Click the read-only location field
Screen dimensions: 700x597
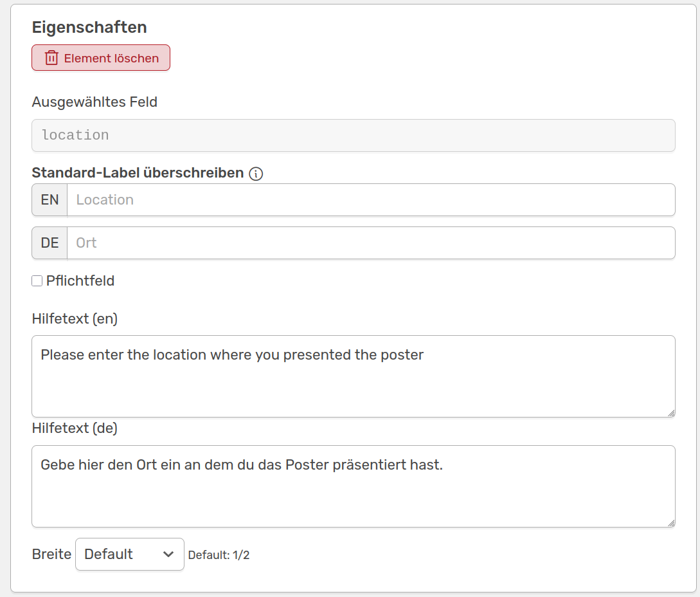point(354,135)
